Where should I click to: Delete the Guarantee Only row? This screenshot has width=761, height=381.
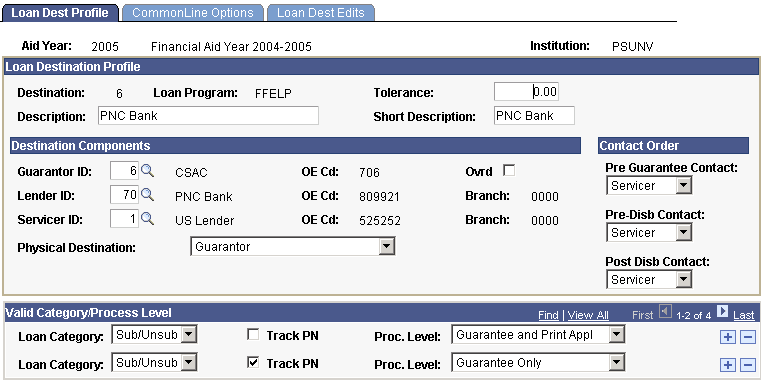point(748,364)
